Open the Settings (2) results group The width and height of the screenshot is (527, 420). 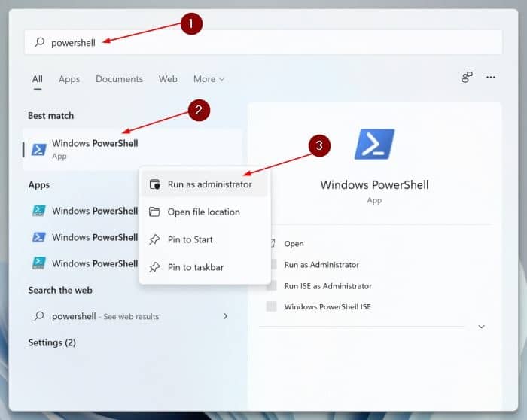click(52, 342)
